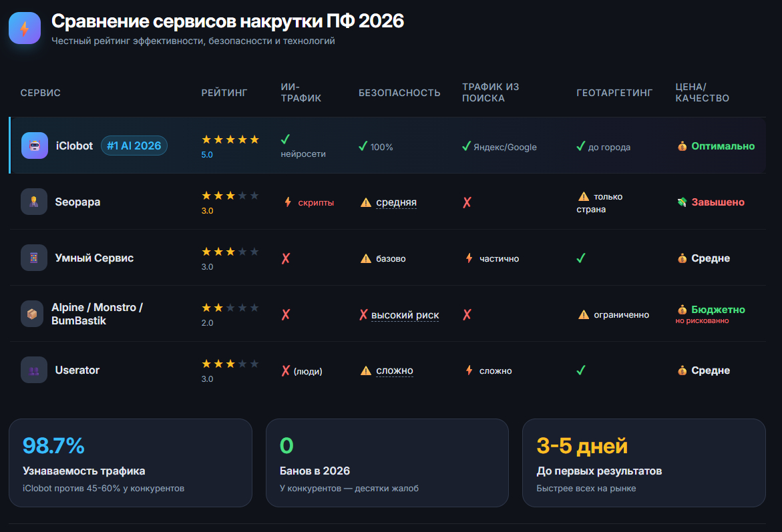Click the Безопасность column header
Screen dimensions: 782x532
(399, 93)
